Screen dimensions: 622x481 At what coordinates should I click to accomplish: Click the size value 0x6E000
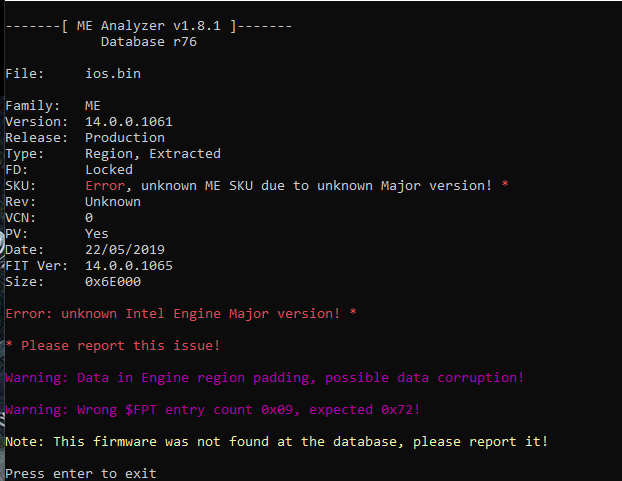pyautogui.click(x=113, y=282)
